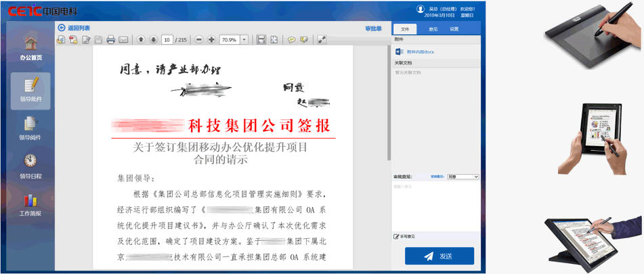Click the 暂无关联文档 placeholder text
Viewport: 644px width, 274px height.
pos(408,72)
